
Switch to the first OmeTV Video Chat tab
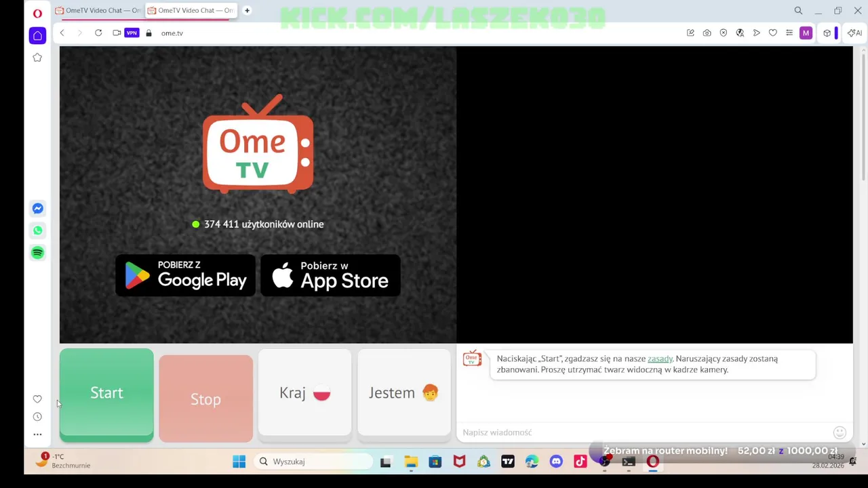(98, 10)
